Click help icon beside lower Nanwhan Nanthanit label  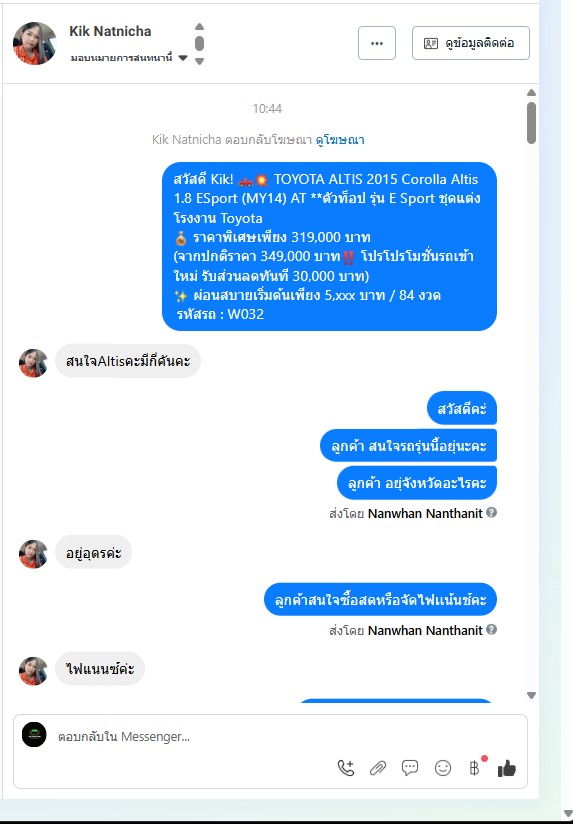492,630
